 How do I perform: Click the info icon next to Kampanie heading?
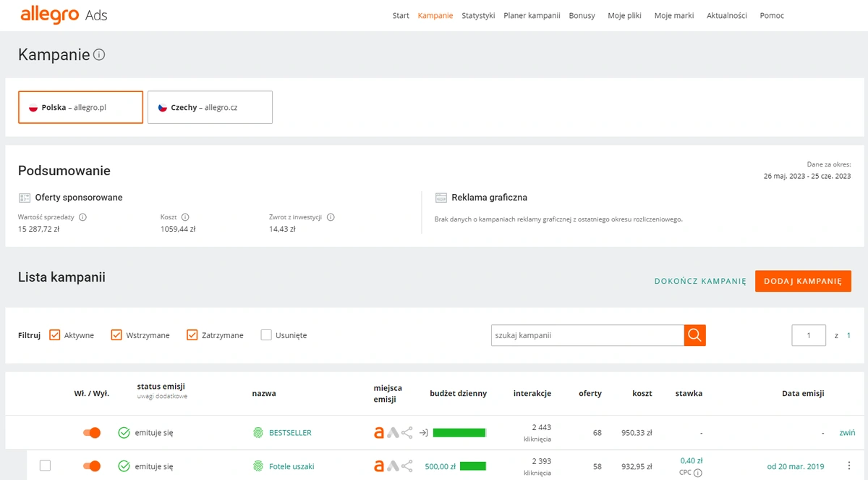[100, 55]
